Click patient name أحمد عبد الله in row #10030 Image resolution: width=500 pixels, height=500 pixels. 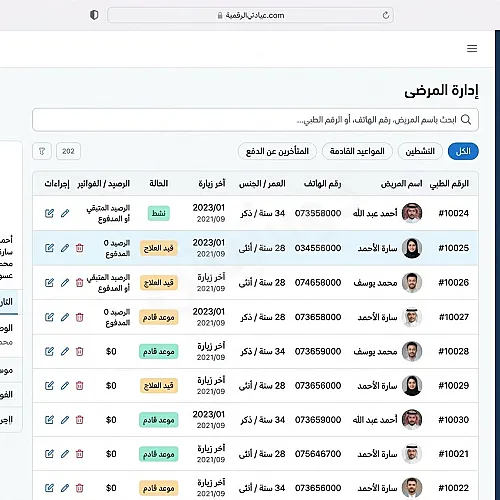(x=375, y=420)
